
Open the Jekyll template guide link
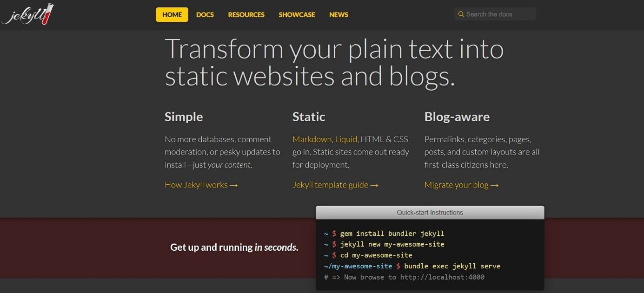(335, 185)
